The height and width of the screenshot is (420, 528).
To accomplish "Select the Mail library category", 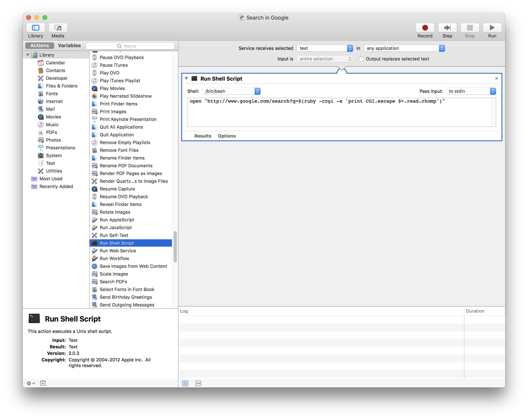I will 50,109.
